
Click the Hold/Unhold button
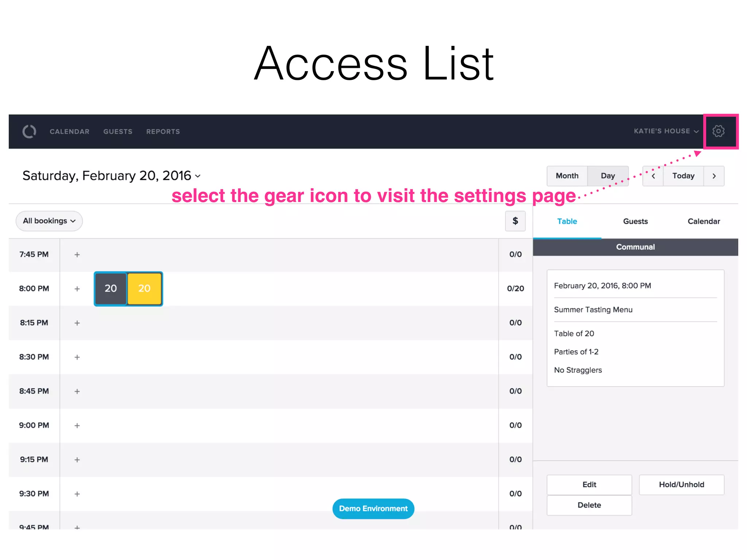click(682, 485)
